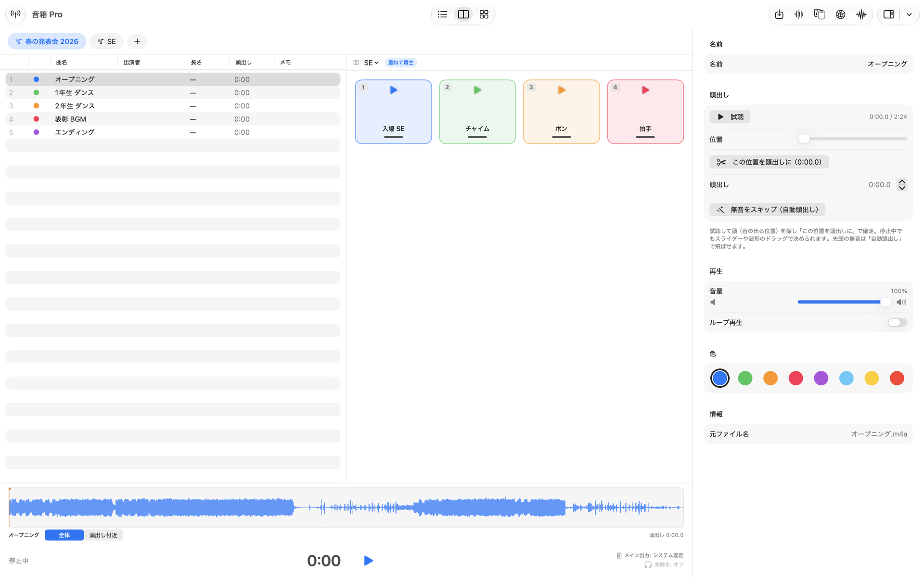Image resolution: width=924 pixels, height=578 pixels.
Task: Open the speaker output devices icon
Action: tap(820, 14)
